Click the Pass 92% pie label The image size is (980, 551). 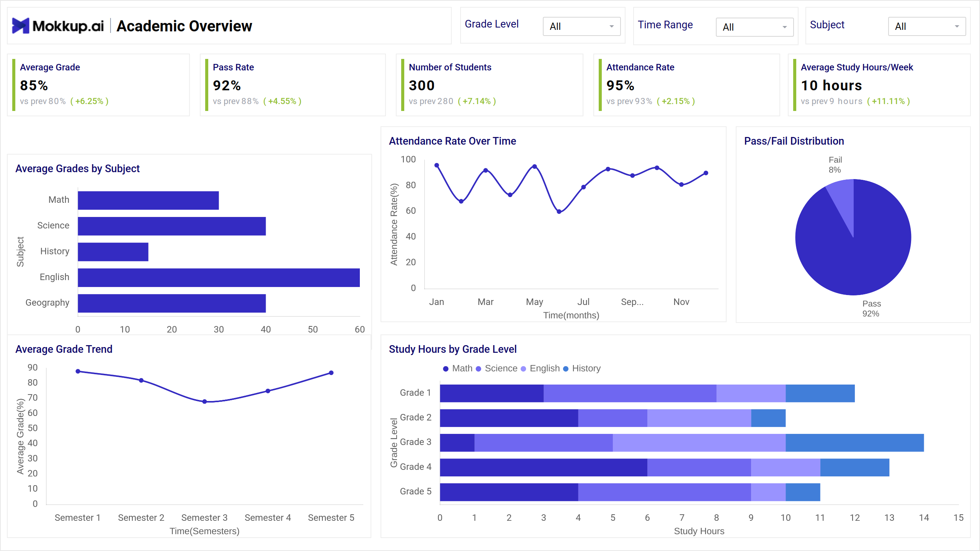click(871, 309)
